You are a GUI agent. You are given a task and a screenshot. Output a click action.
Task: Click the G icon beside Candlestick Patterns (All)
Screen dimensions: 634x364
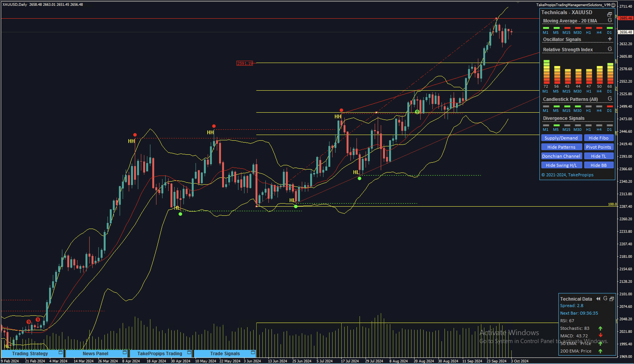(x=610, y=99)
